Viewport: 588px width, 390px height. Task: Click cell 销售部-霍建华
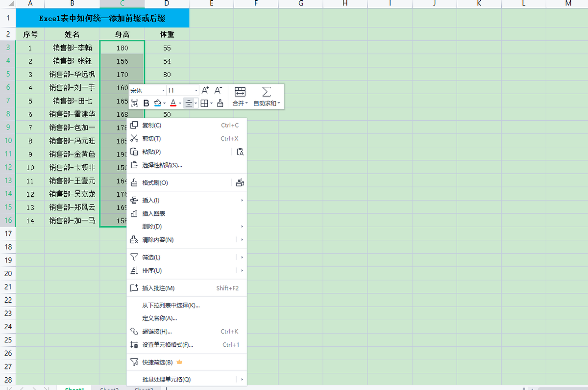pos(72,114)
